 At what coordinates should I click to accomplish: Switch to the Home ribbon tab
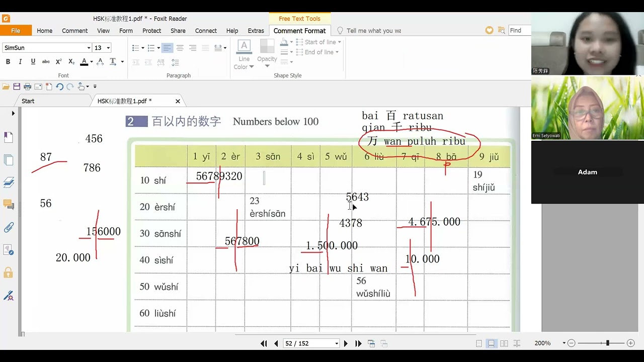44,31
